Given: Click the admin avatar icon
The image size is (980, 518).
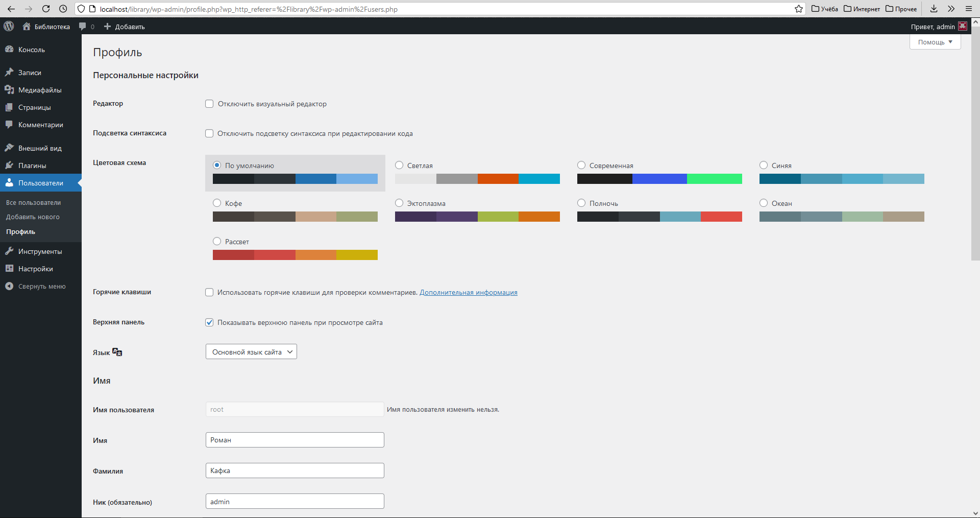Looking at the screenshot, I should 963,27.
